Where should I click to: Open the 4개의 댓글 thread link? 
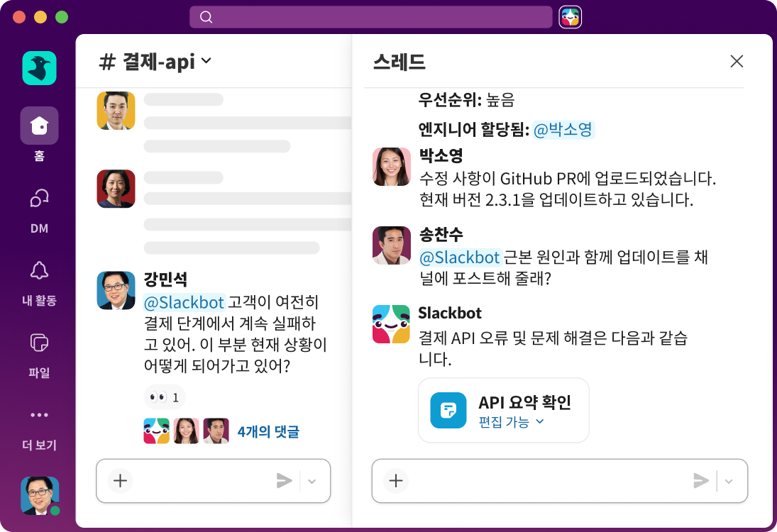pyautogui.click(x=268, y=431)
